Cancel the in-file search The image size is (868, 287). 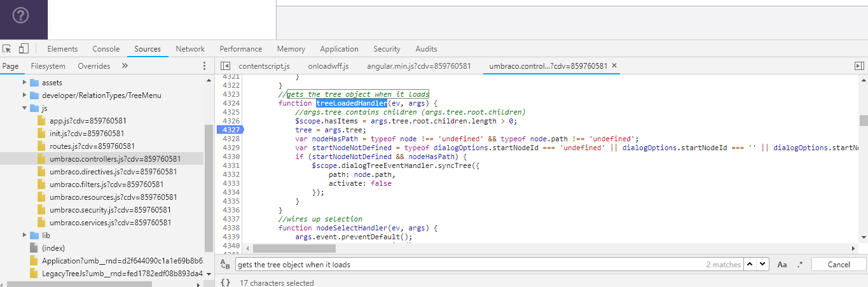[x=838, y=265]
